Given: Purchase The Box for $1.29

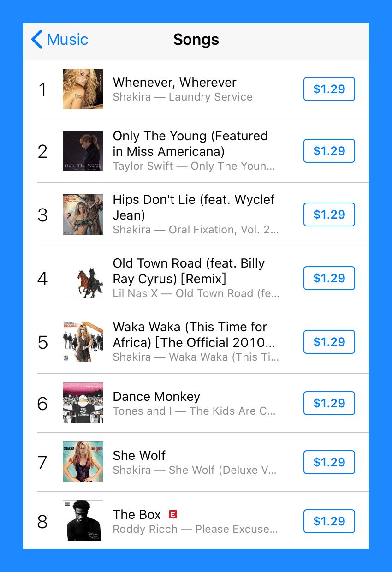Looking at the screenshot, I should (x=329, y=521).
